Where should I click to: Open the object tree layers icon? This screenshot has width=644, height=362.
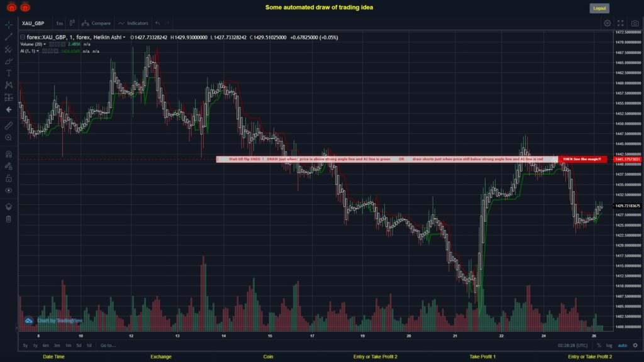pyautogui.click(x=9, y=206)
